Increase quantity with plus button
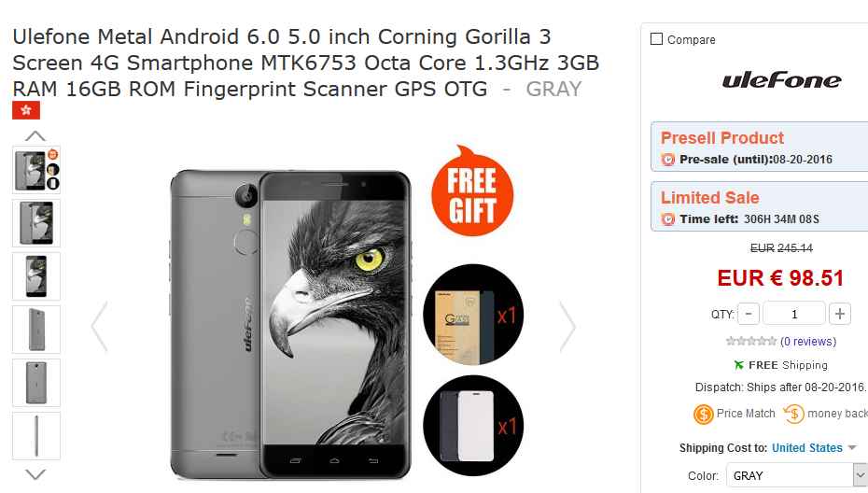 840,314
